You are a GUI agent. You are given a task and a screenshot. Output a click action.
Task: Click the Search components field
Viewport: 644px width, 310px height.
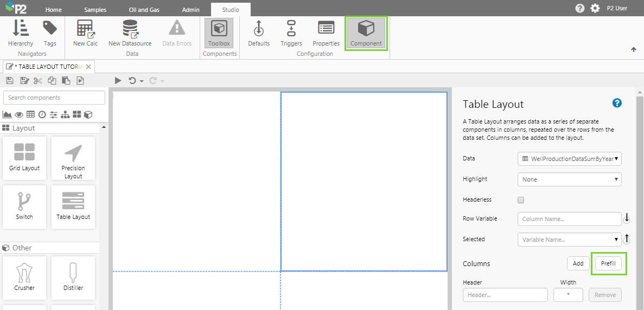coord(54,98)
